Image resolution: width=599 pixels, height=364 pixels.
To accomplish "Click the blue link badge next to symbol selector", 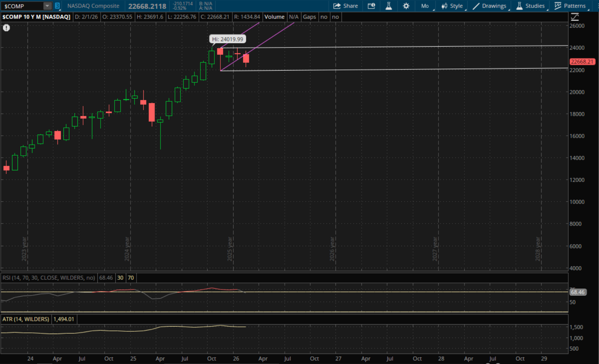I will pos(57,6).
